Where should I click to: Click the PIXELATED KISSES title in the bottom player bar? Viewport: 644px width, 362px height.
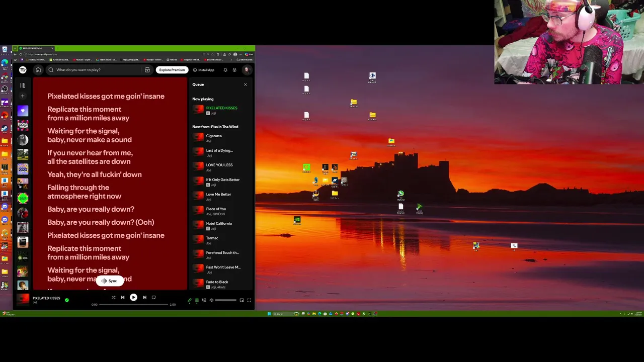click(x=46, y=298)
